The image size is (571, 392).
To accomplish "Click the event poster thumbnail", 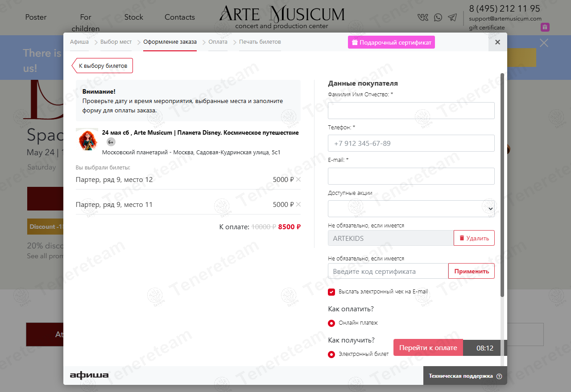I will [x=87, y=139].
